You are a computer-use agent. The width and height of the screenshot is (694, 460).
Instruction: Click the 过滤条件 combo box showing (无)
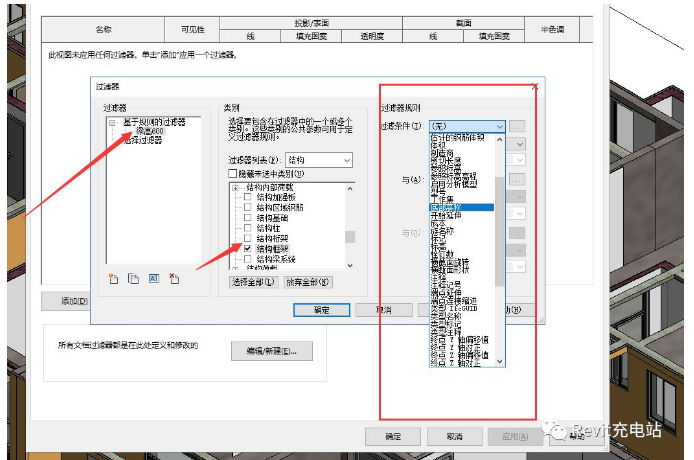pyautogui.click(x=467, y=126)
